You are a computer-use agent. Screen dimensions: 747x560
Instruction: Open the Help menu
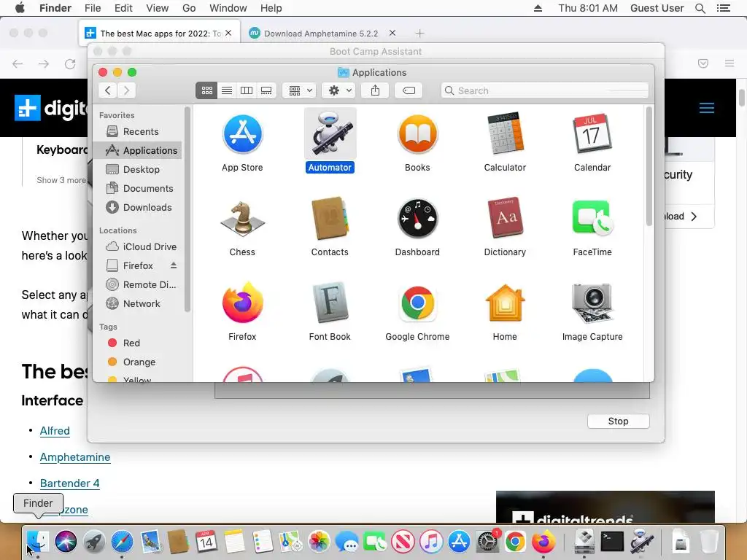point(271,8)
